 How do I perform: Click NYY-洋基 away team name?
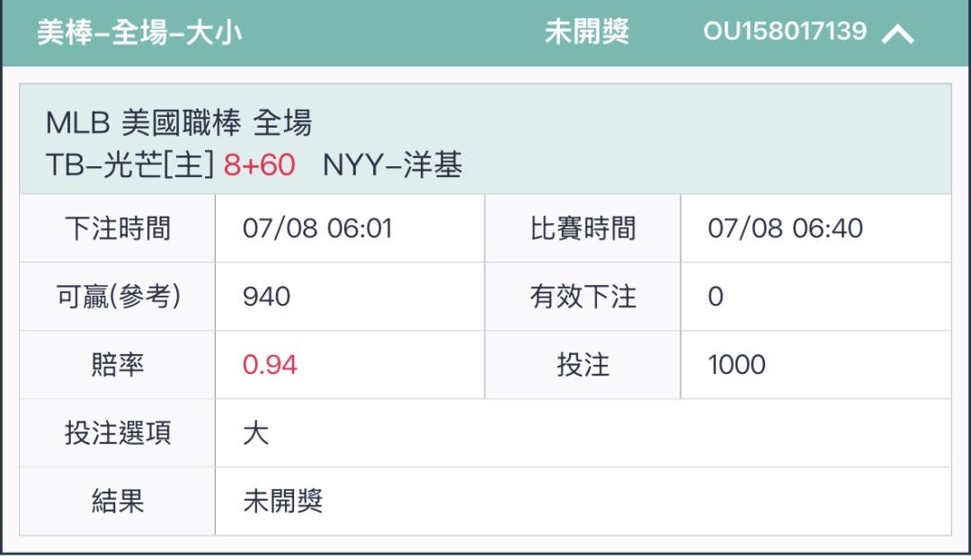(x=392, y=164)
